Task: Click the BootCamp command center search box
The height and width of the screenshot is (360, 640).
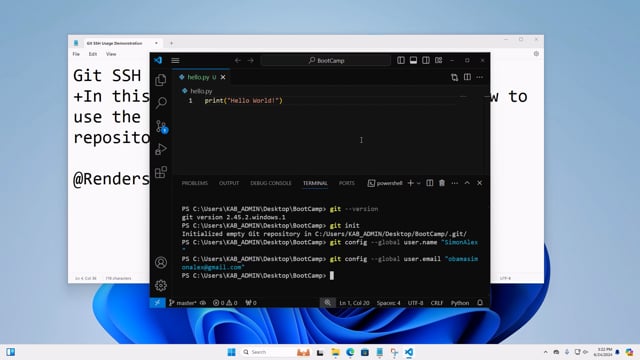Action: (x=326, y=60)
